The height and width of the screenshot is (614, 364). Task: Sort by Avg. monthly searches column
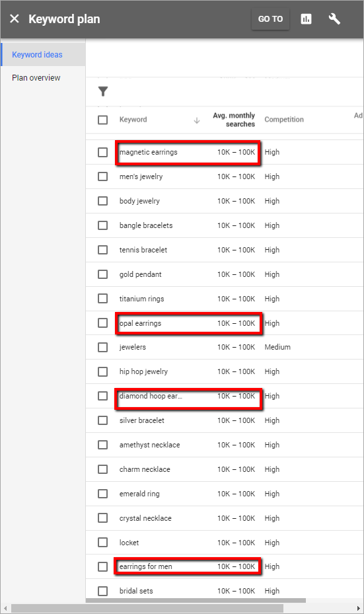coord(234,120)
